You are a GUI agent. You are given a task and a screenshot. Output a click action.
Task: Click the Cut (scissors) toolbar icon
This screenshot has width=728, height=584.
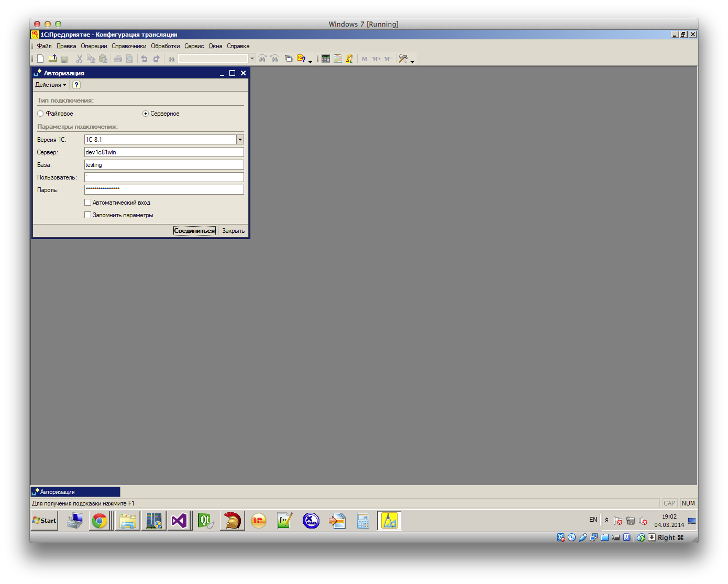[x=79, y=59]
